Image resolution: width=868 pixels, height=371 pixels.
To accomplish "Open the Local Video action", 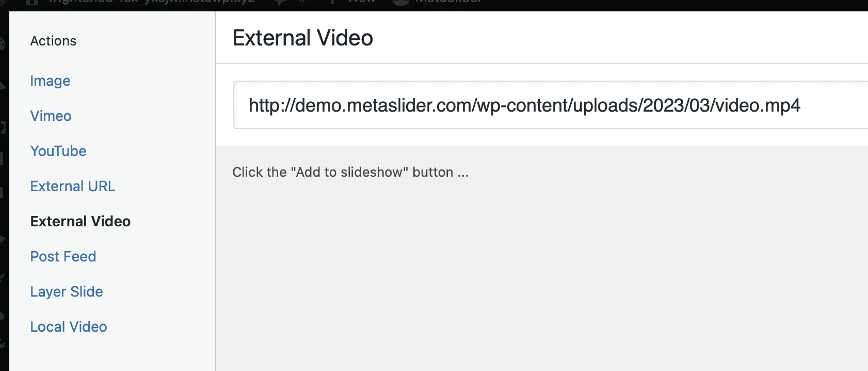I will (x=68, y=326).
